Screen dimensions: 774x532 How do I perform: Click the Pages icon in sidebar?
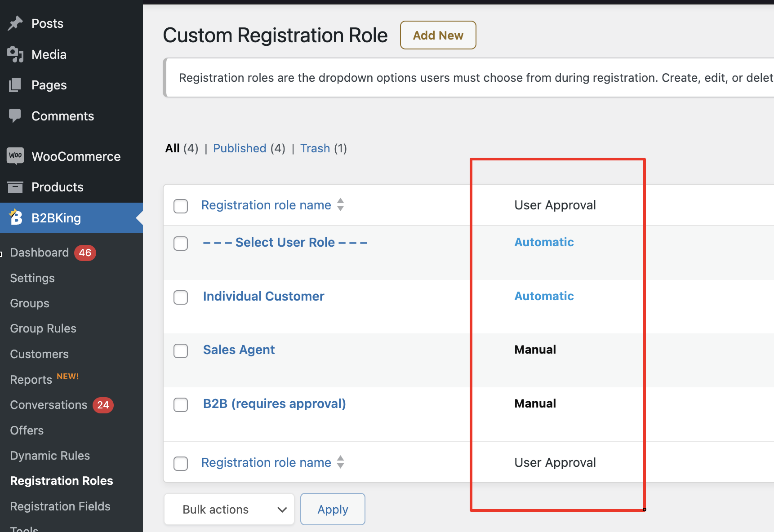(15, 85)
